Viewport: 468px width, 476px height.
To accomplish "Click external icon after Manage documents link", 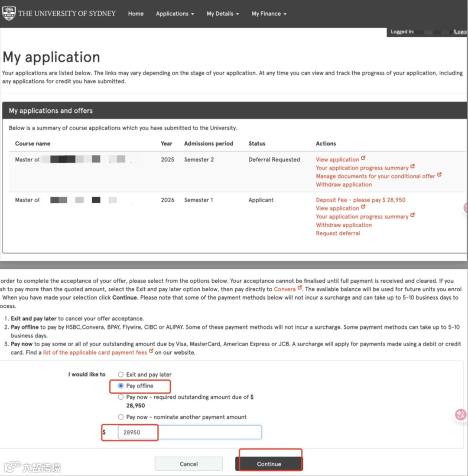I will 439,175.
